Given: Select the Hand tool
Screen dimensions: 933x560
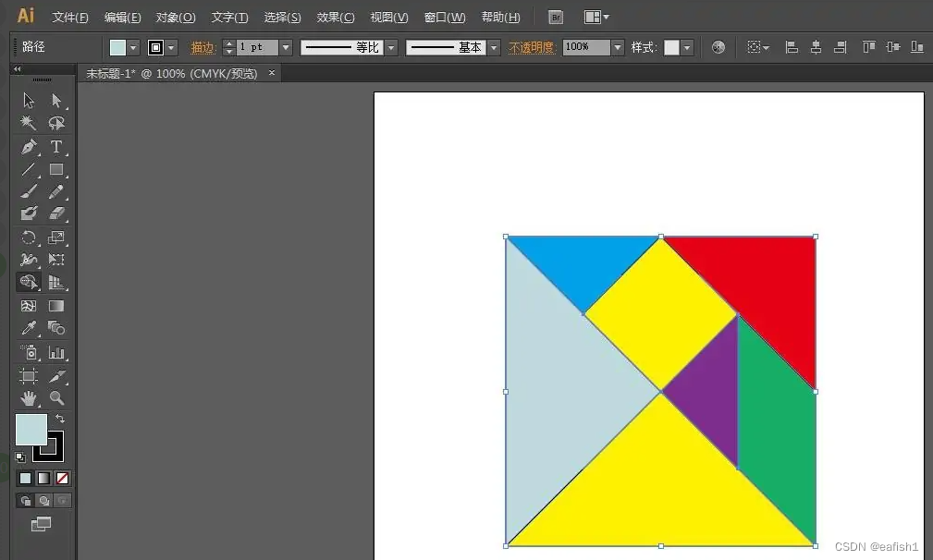Looking at the screenshot, I should tap(28, 398).
